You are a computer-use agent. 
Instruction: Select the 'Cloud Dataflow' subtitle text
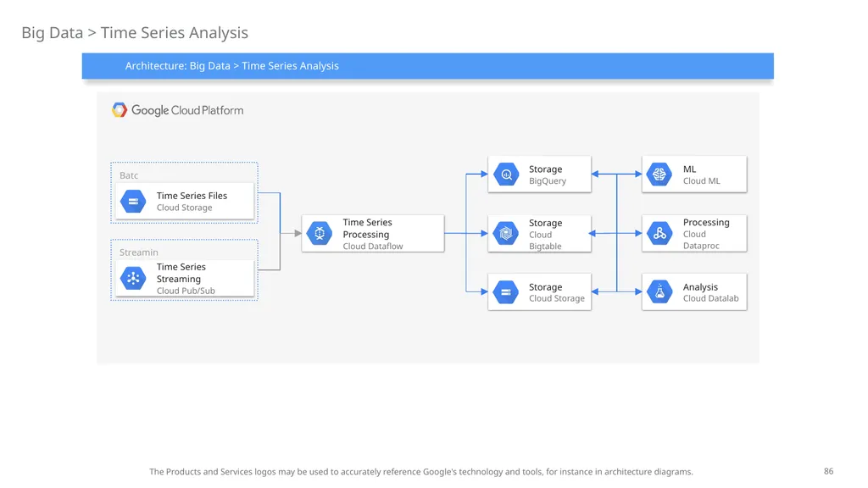(373, 247)
